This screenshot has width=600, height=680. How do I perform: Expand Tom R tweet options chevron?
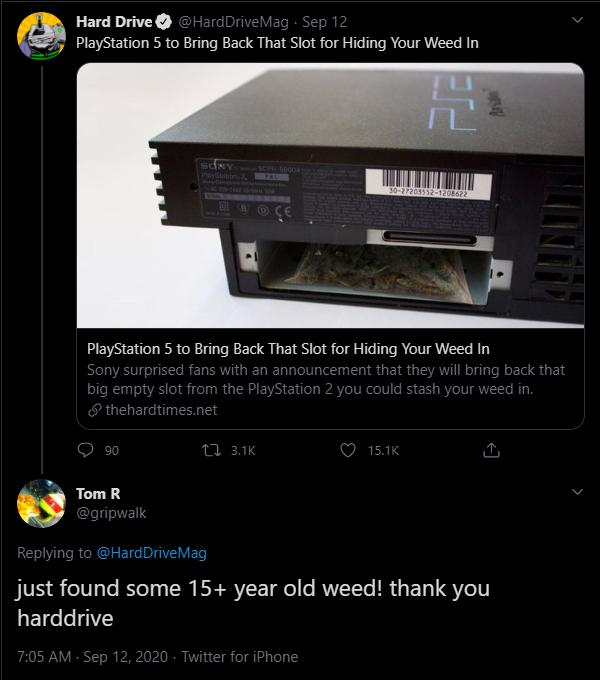(x=576, y=492)
